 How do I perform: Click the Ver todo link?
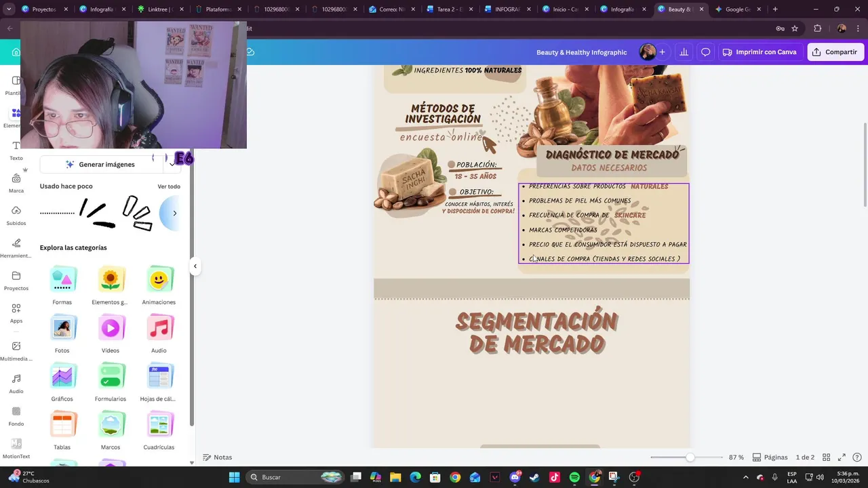point(169,186)
